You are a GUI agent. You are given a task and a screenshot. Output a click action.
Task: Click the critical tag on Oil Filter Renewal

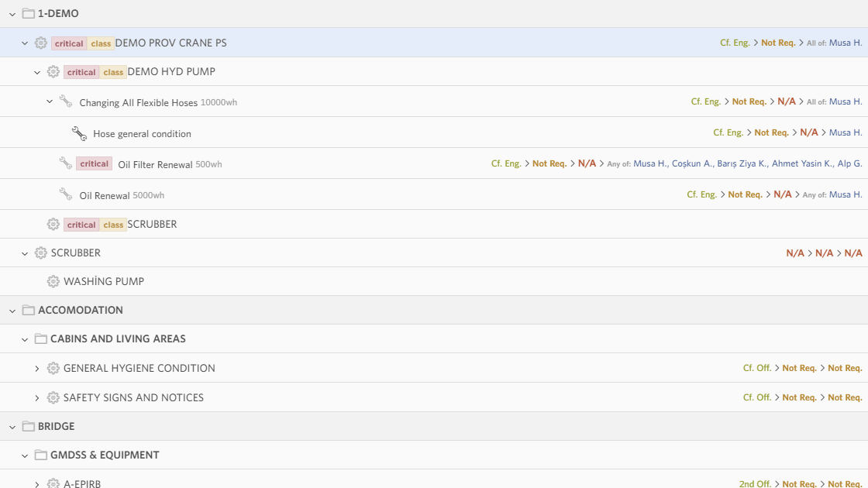point(95,163)
